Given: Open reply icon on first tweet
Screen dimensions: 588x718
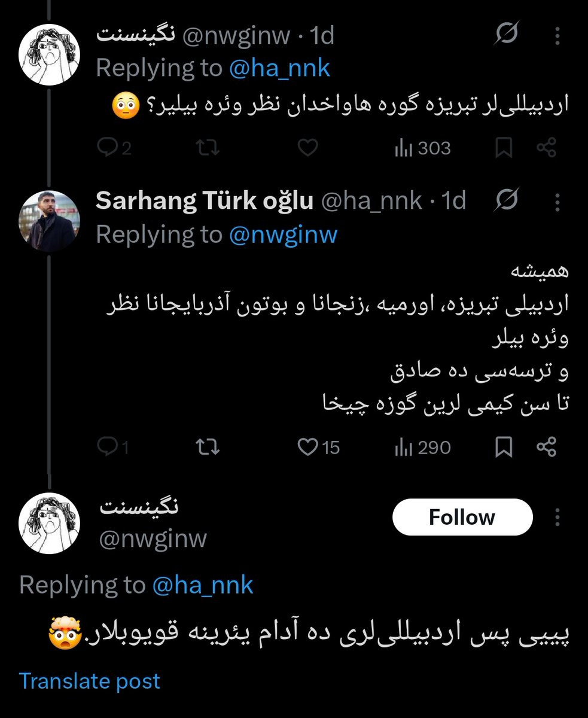Looking at the screenshot, I should click(x=113, y=148).
